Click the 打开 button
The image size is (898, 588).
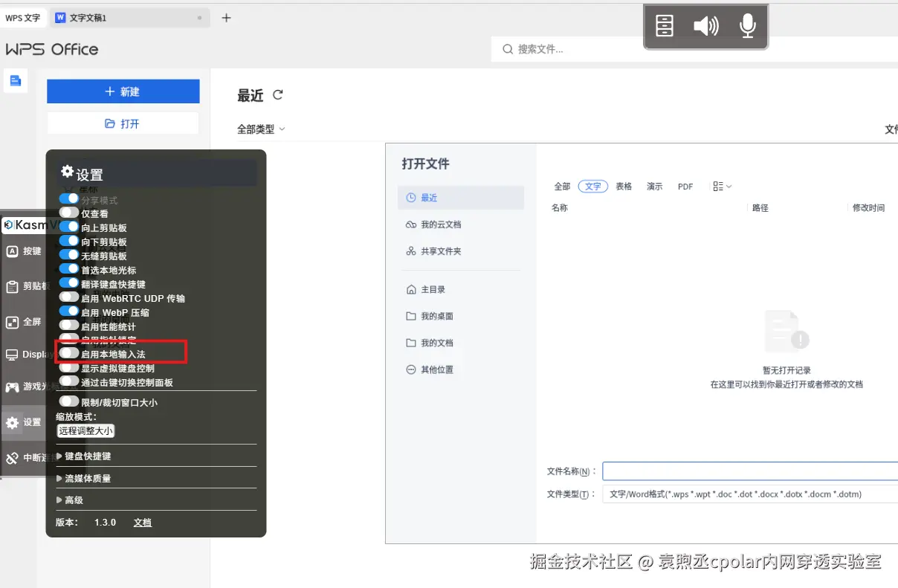point(123,123)
